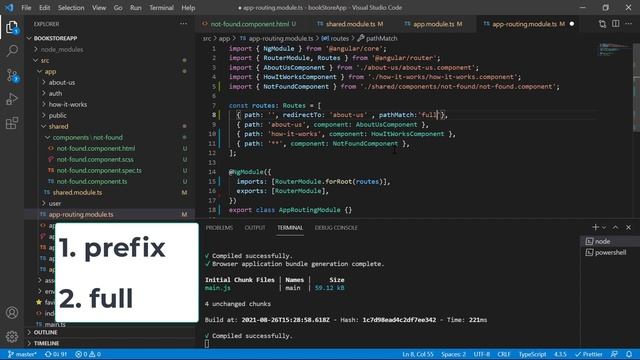The width and height of the screenshot is (640, 360).
Task: Click the VS Code logo icon
Action: pyautogui.click(x=9, y=7)
